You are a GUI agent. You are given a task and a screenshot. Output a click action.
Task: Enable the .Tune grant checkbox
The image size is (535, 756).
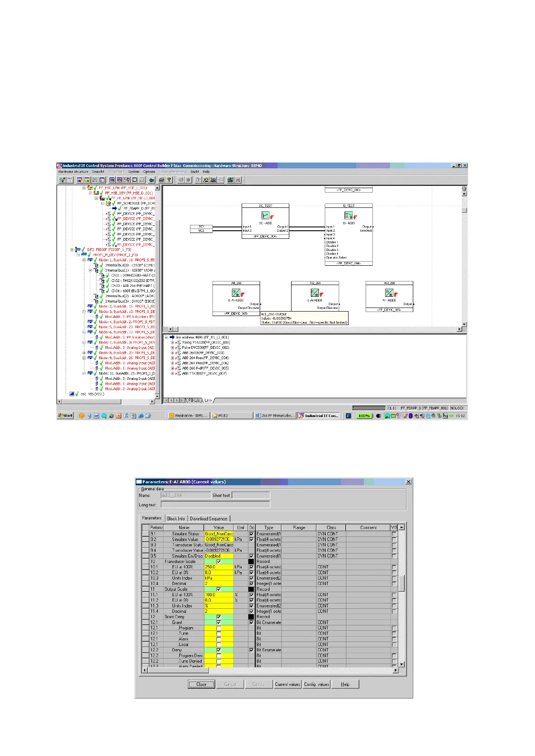pos(219,633)
